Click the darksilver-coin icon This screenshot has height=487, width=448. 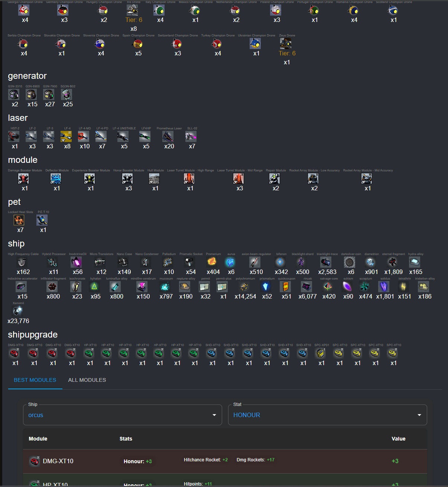350,262
